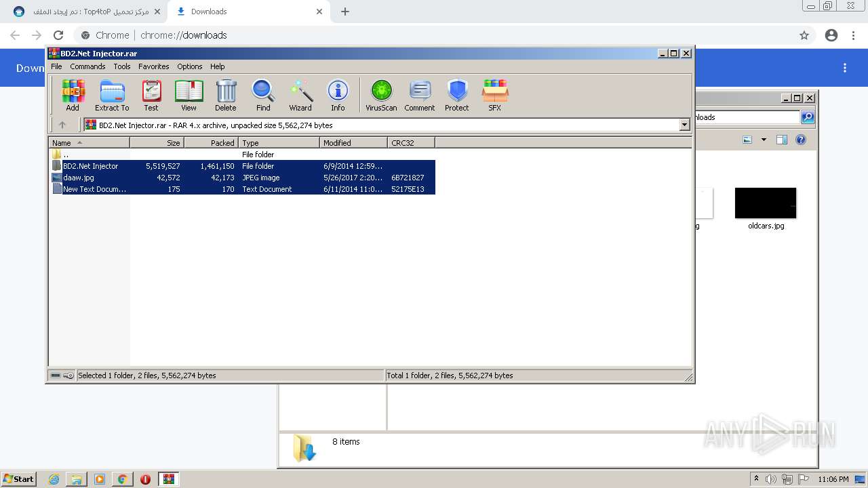Sort by the Name column header
Image resolution: width=868 pixels, height=488 pixels.
point(89,142)
